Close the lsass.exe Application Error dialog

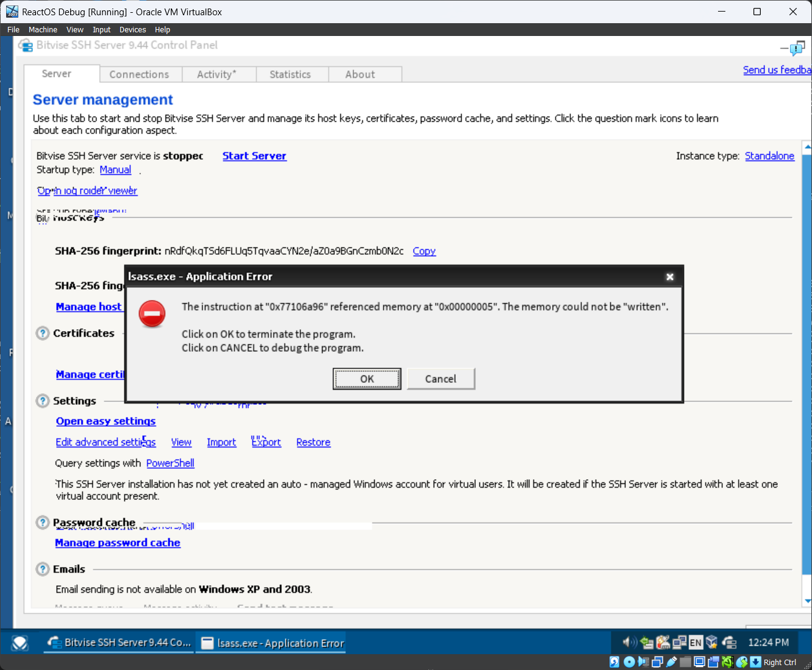[670, 277]
